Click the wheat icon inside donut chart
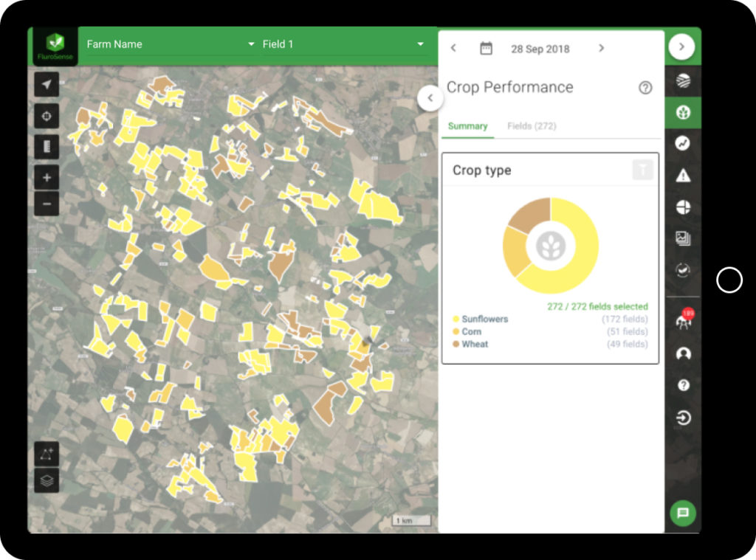This screenshot has height=560, width=756. pyautogui.click(x=551, y=246)
